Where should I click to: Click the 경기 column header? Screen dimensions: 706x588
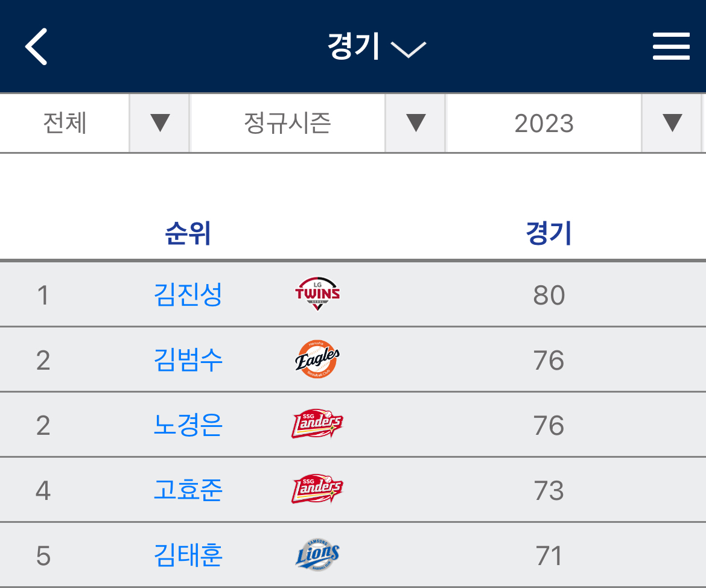click(x=548, y=233)
